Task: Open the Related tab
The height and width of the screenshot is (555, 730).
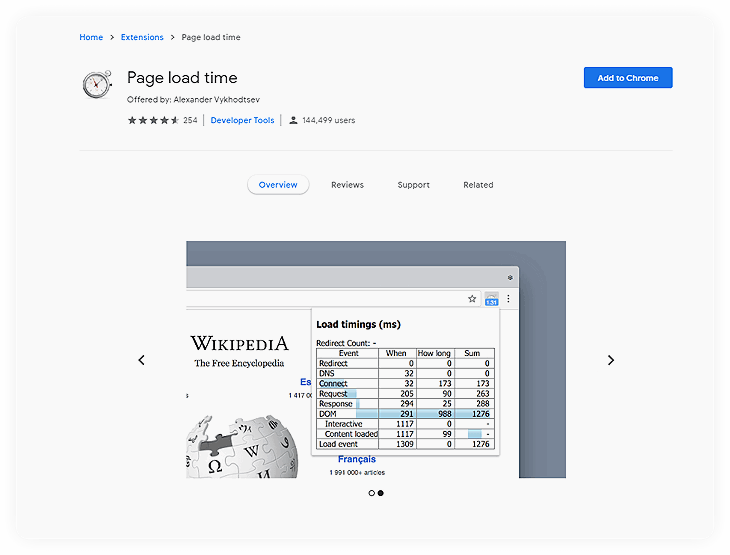Action: [x=478, y=185]
